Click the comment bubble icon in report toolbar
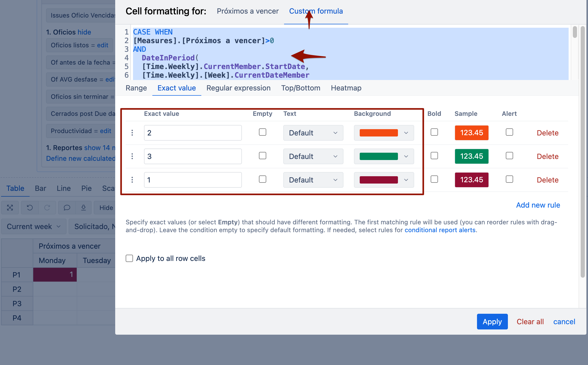 tap(67, 208)
